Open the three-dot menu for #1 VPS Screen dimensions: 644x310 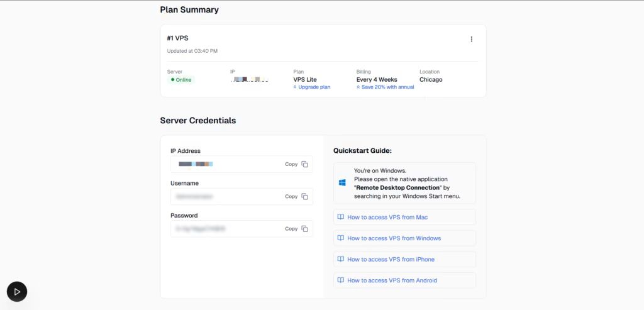(471, 39)
